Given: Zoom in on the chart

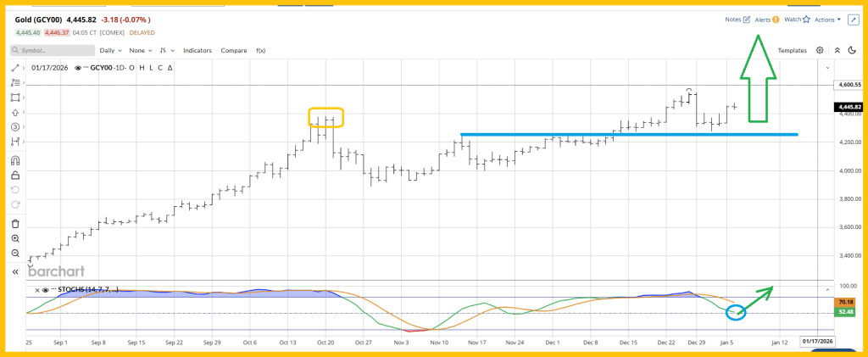Looking at the screenshot, I should [15, 239].
